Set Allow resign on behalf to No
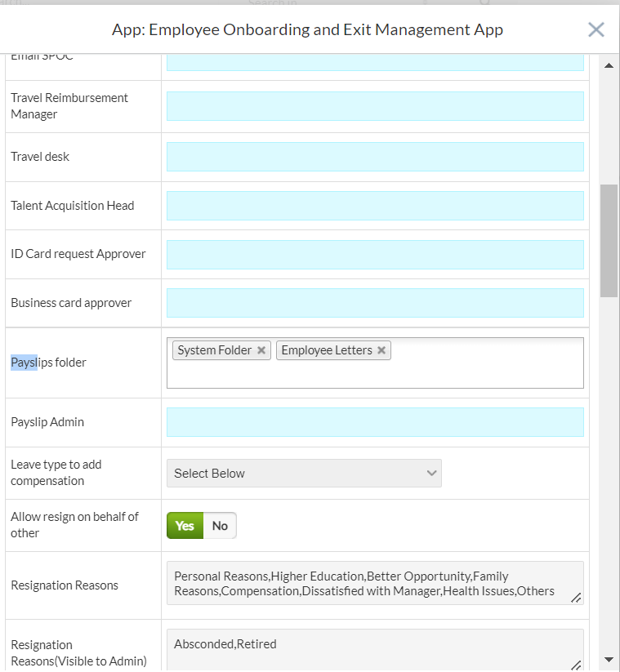 click(x=220, y=525)
